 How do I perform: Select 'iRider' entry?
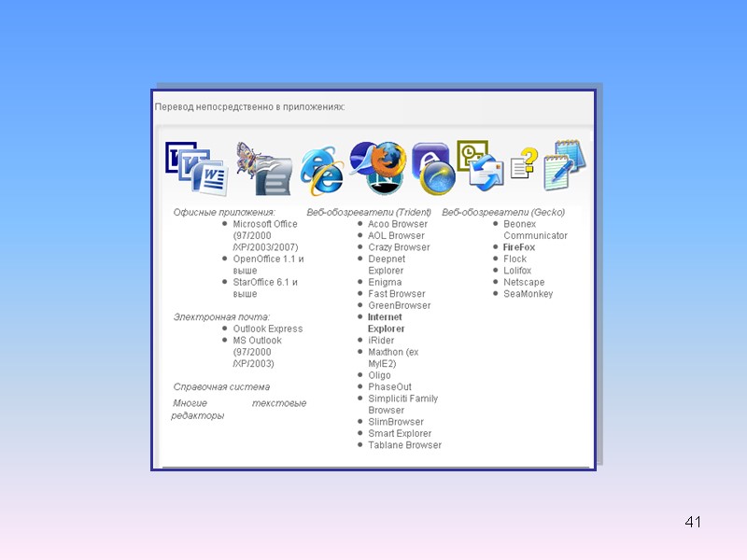coord(381,340)
